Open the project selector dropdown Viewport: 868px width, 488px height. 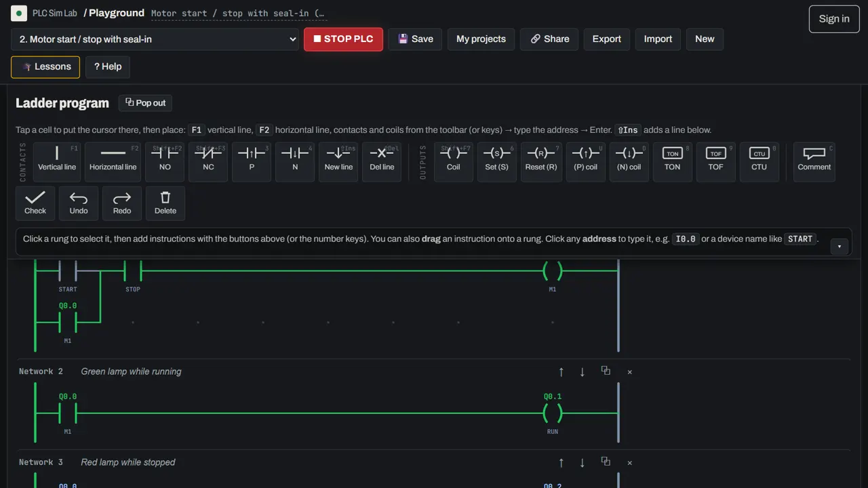pyautogui.click(x=155, y=39)
